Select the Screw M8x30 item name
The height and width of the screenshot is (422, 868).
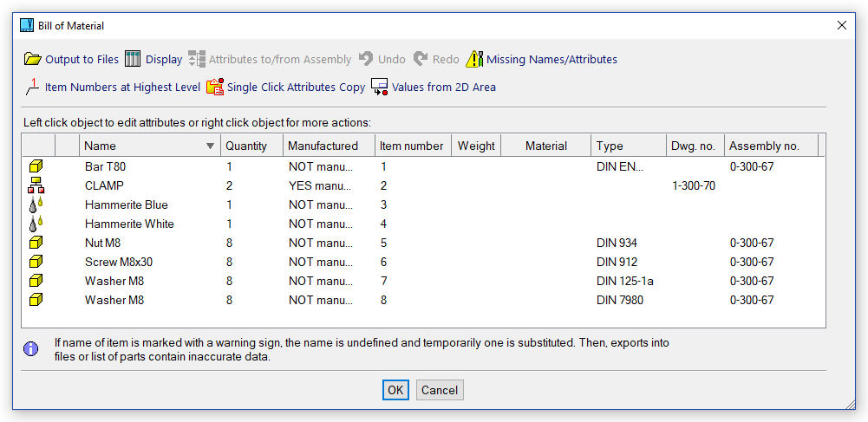pos(120,262)
